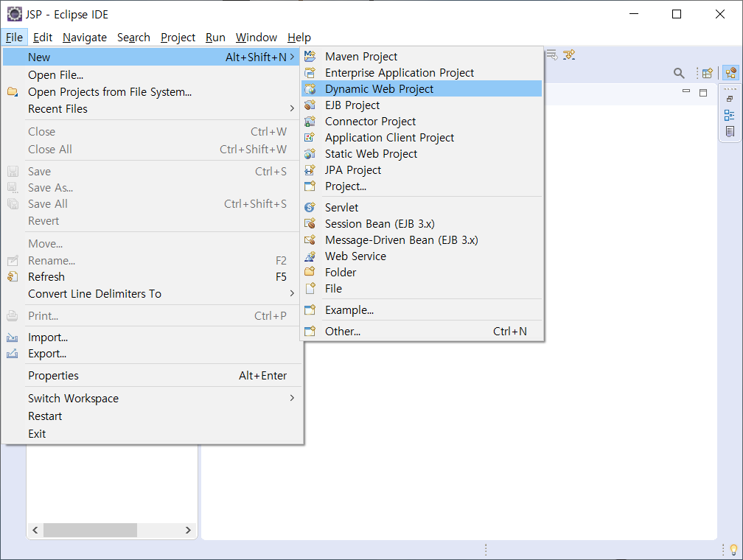
Task: Click the horizontal scrollbar thumb
Action: point(90,530)
